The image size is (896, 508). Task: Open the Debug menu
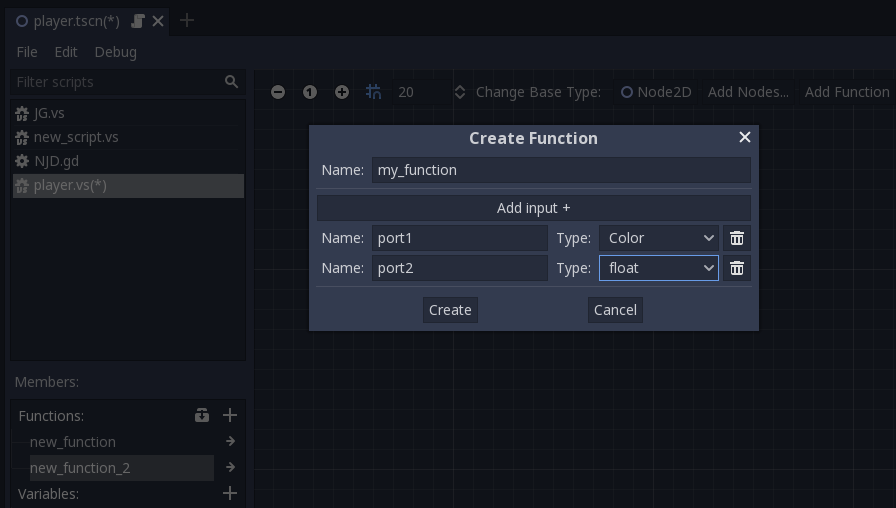click(115, 52)
